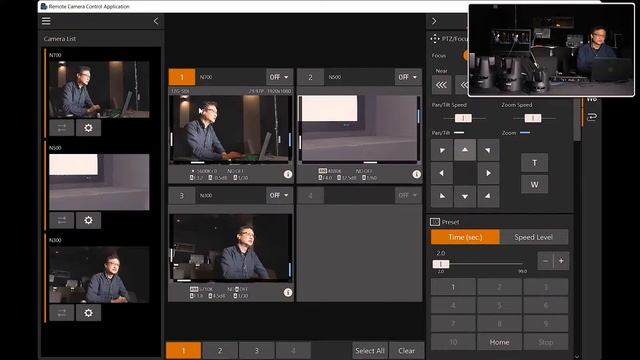This screenshot has height=360, width=640.
Task: Select bottom camera selector tab 4
Action: [293, 351]
